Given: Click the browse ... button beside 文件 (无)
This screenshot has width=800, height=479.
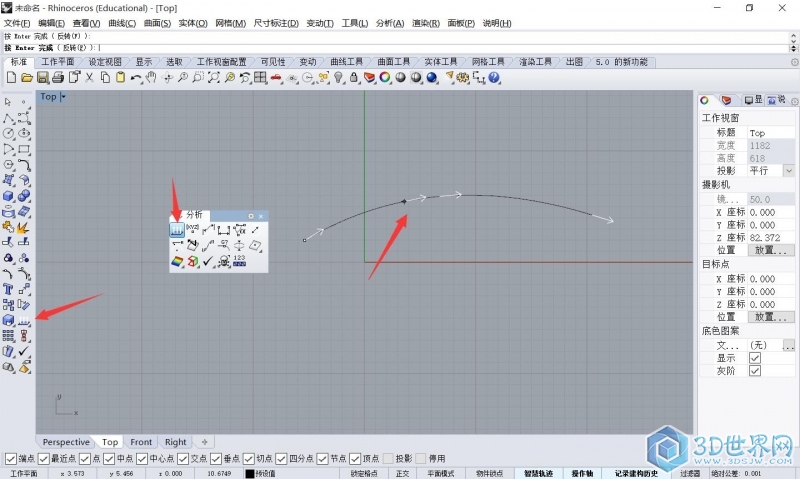Looking at the screenshot, I should (x=788, y=345).
